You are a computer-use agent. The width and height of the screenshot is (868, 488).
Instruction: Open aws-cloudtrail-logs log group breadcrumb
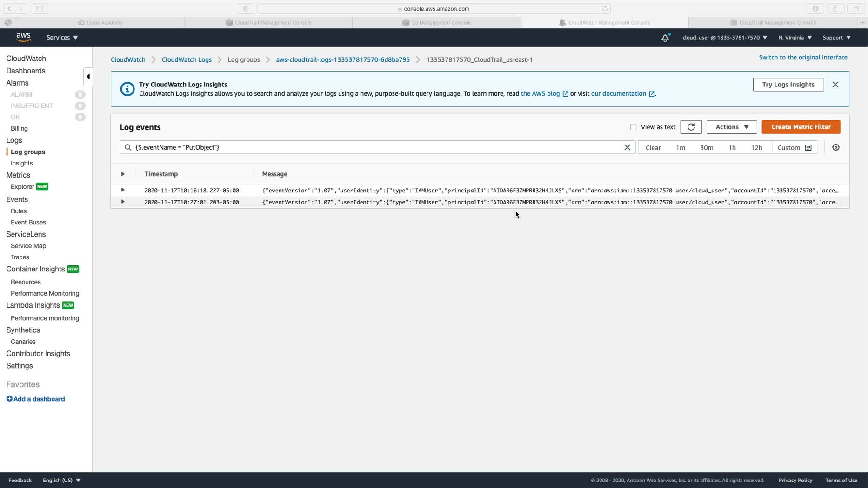343,60
